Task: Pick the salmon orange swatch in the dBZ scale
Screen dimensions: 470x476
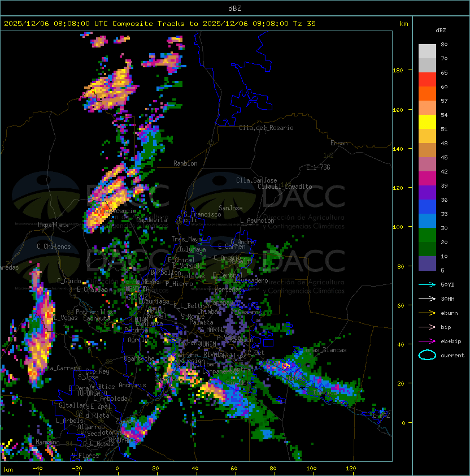Action: [x=427, y=107]
